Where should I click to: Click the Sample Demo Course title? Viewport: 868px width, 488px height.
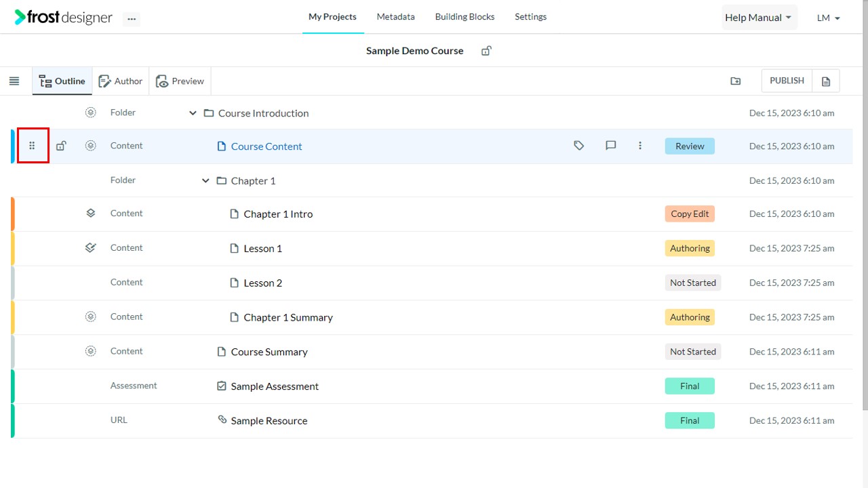pyautogui.click(x=415, y=51)
